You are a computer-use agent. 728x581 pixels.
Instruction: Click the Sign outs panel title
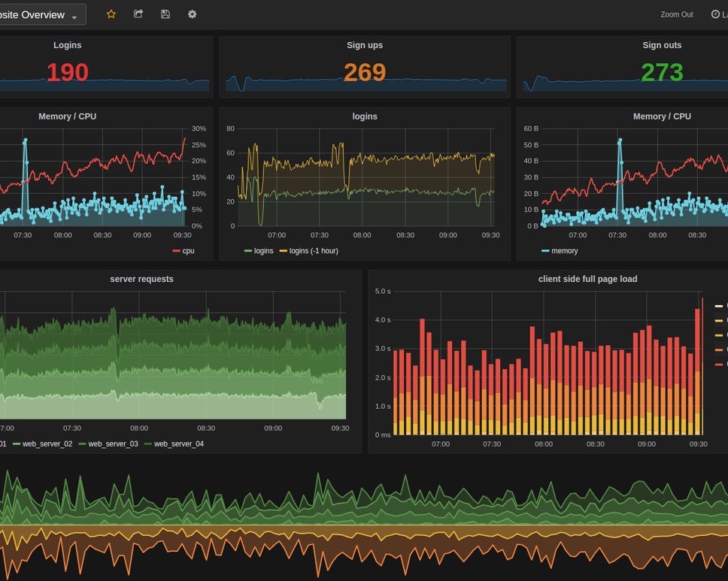[662, 45]
